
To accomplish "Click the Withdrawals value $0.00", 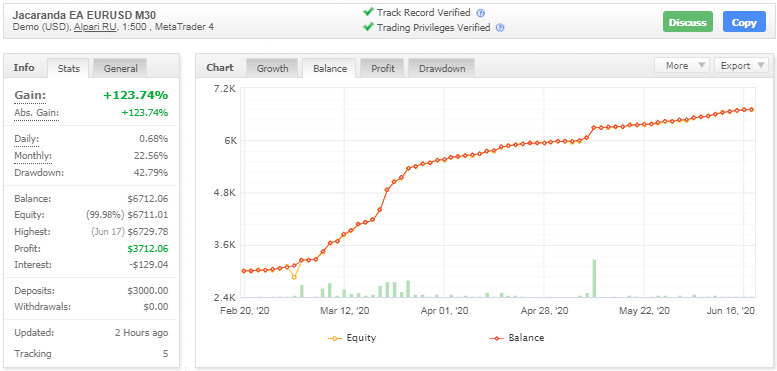I will (156, 307).
